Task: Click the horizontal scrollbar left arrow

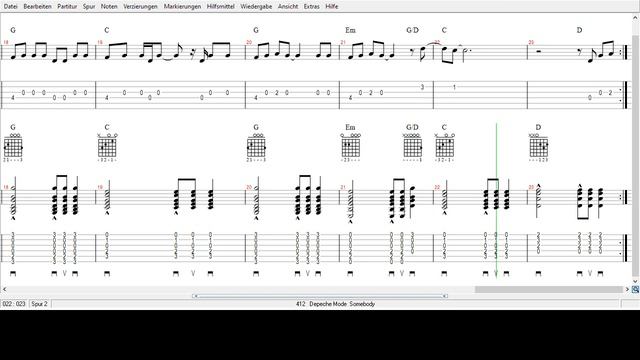Action: [4, 289]
